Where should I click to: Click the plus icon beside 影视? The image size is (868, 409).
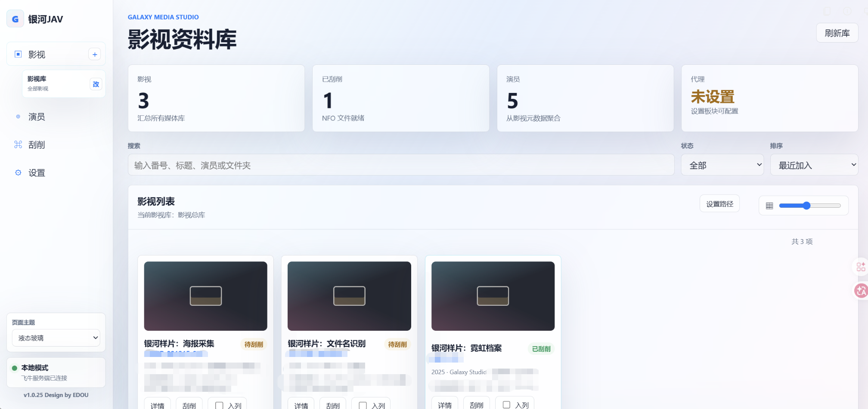(95, 54)
